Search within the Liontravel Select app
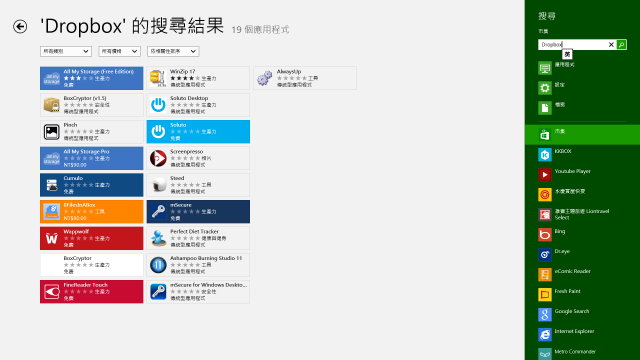Viewport: 640px width, 360px height. tap(582, 214)
